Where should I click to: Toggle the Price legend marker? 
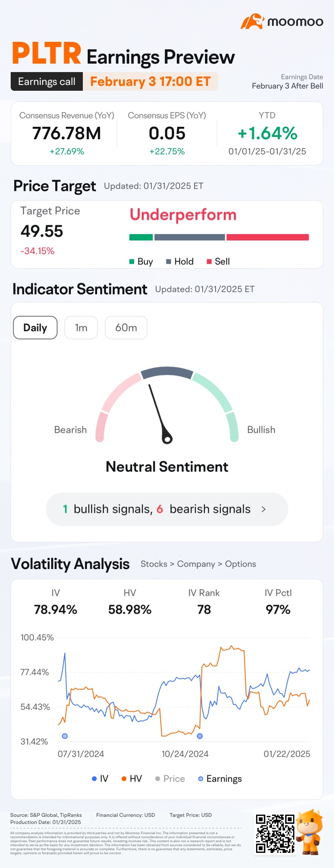pyautogui.click(x=158, y=779)
